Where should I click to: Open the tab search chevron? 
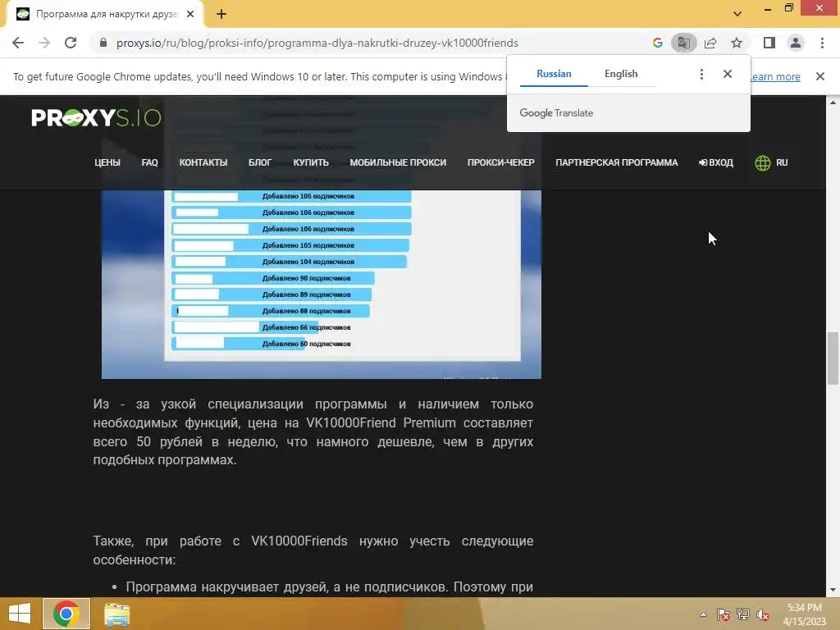[x=737, y=14]
